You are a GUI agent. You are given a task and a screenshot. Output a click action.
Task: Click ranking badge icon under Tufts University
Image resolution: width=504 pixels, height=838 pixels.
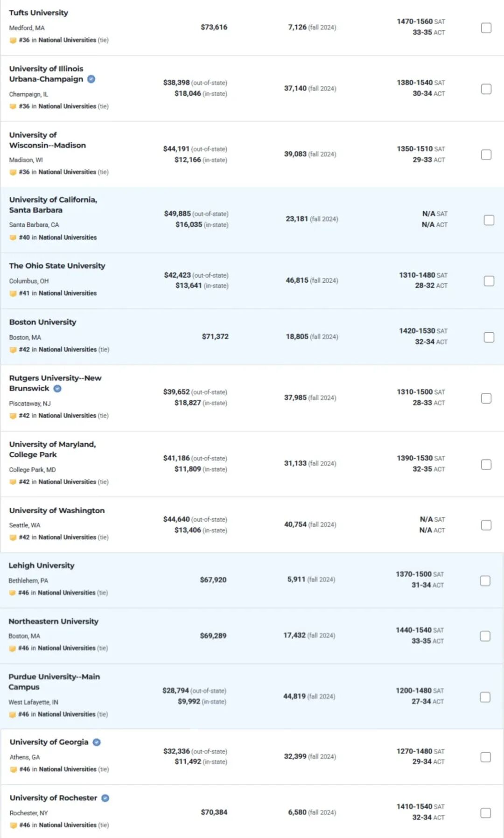point(13,41)
